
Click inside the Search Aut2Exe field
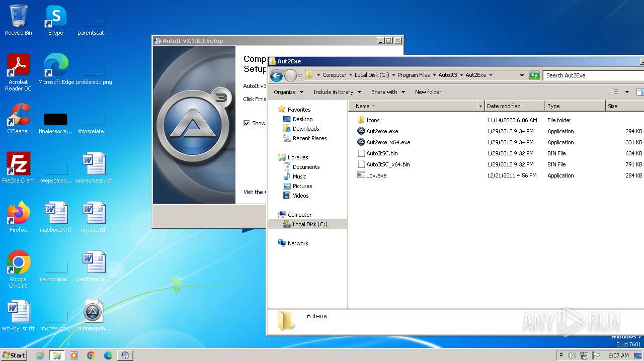(x=594, y=75)
